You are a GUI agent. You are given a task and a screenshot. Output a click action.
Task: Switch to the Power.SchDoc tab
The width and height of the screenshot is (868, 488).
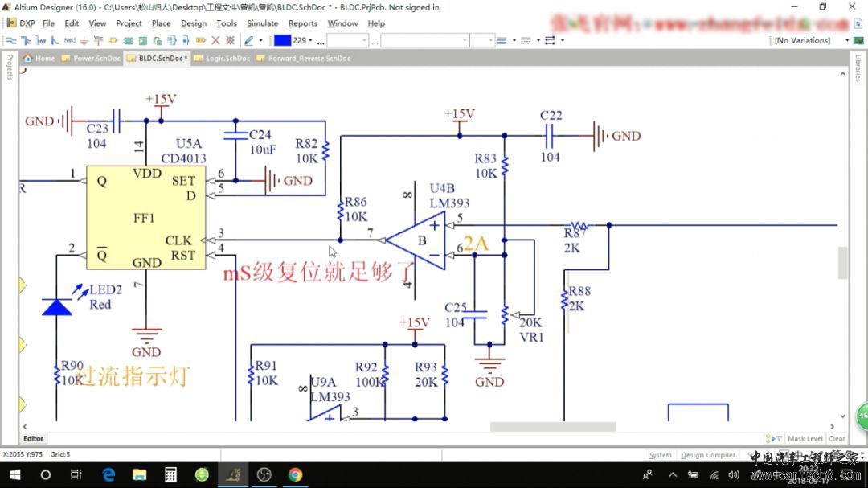(92, 58)
